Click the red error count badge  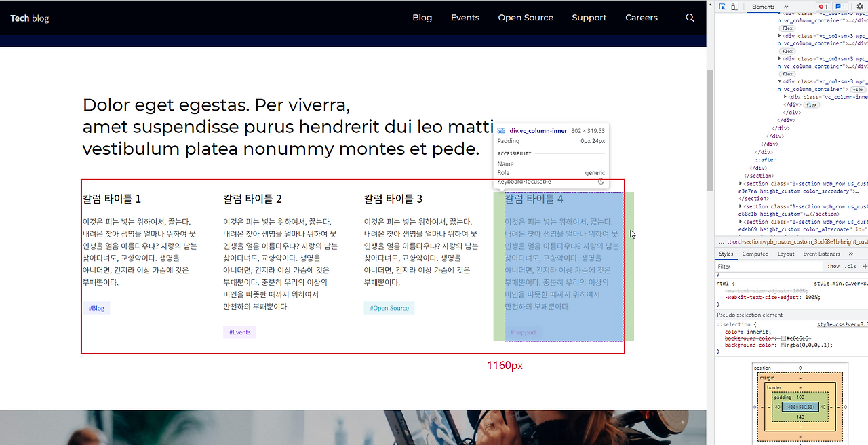[823, 7]
